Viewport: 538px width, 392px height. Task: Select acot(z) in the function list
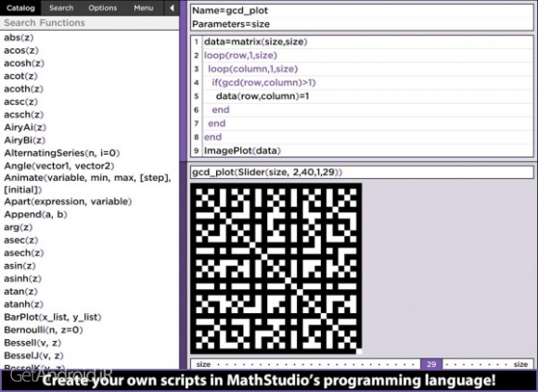point(20,76)
